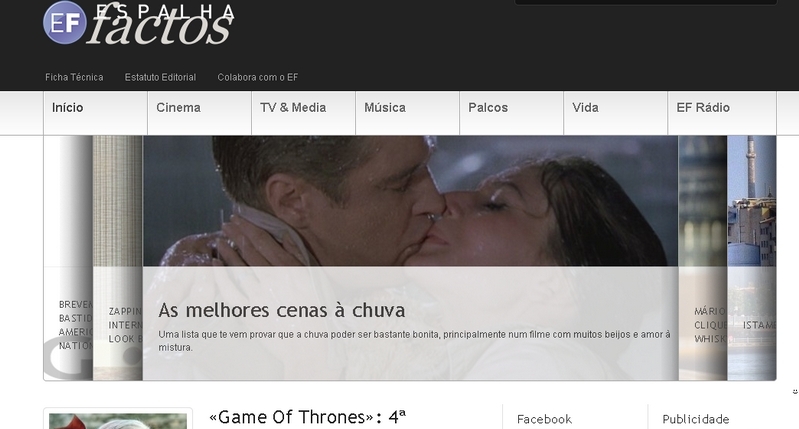Open the Game Of Thrones article title
This screenshot has width=799, height=429.
tap(307, 417)
